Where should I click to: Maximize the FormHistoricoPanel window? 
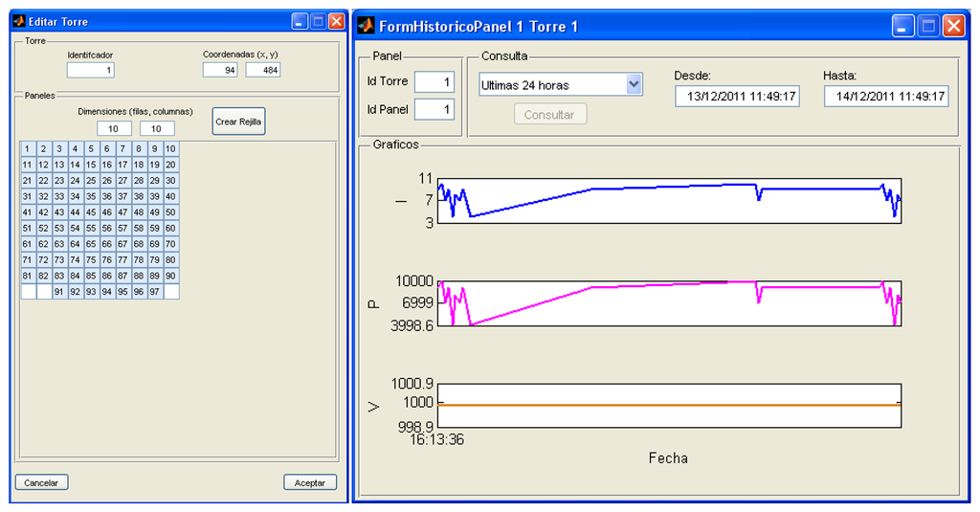(928, 26)
